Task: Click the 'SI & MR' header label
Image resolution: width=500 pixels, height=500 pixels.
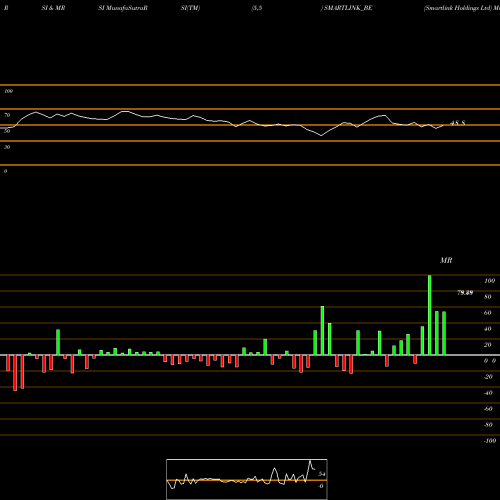Action: 53,8
